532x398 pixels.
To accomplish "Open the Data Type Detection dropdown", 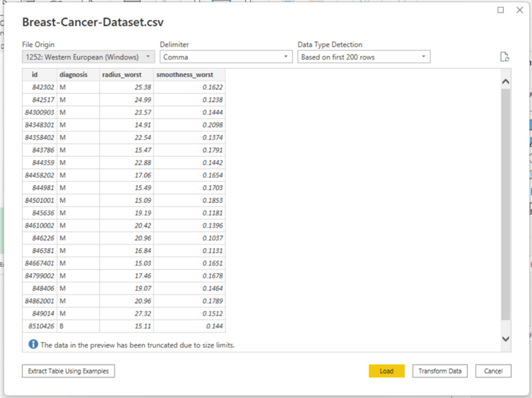I will [364, 57].
